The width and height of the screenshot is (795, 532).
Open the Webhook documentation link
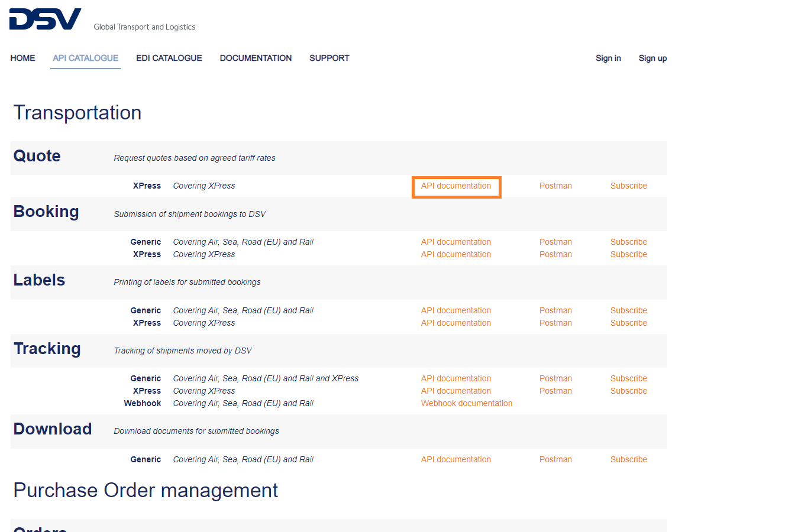point(467,403)
